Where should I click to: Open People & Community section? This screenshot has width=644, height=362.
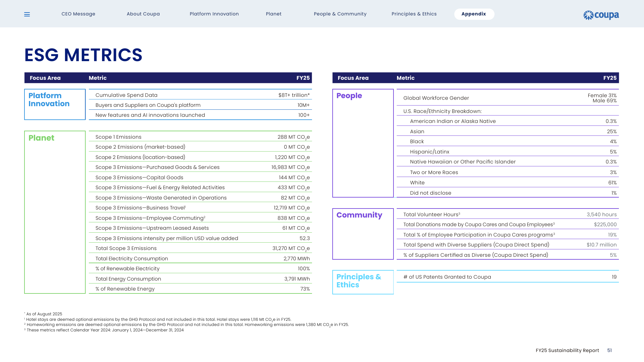[340, 14]
